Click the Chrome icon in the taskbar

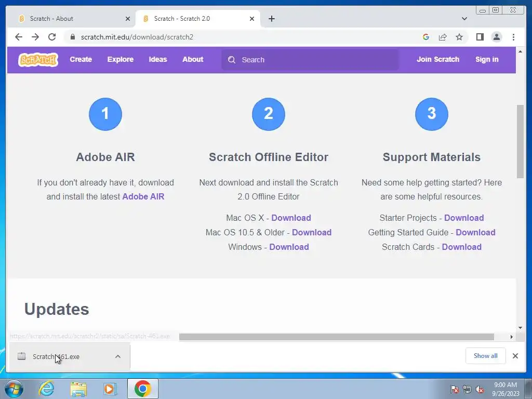coord(142,389)
